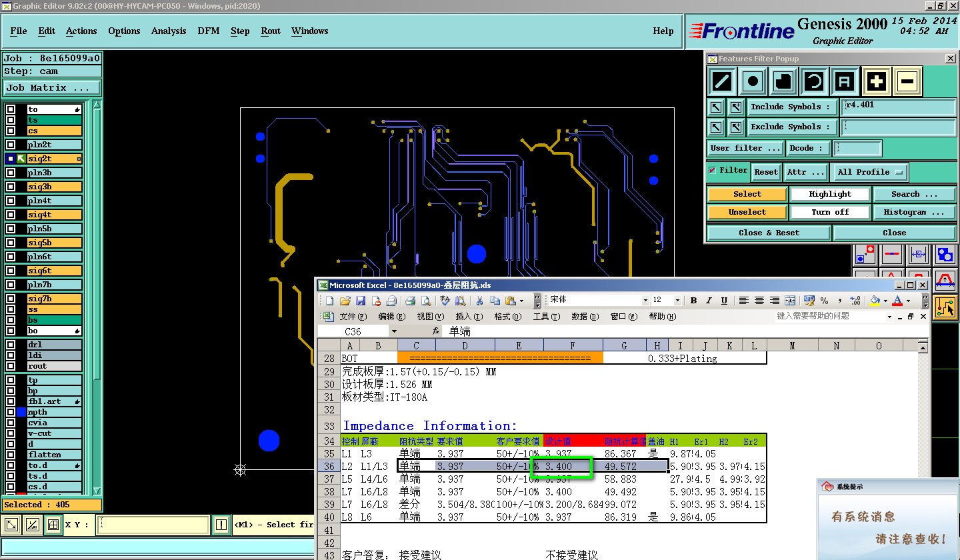The height and width of the screenshot is (560, 960).
Task: Open the DFM menu
Action: [208, 31]
